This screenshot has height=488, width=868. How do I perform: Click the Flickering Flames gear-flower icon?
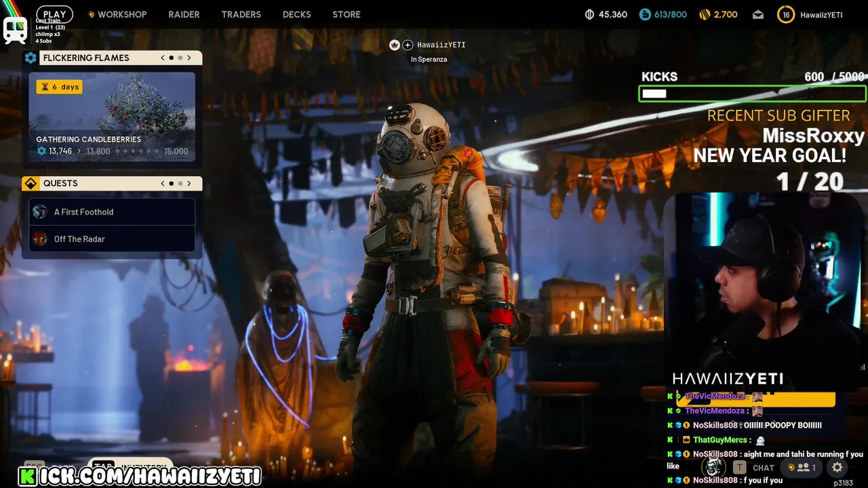click(x=31, y=58)
